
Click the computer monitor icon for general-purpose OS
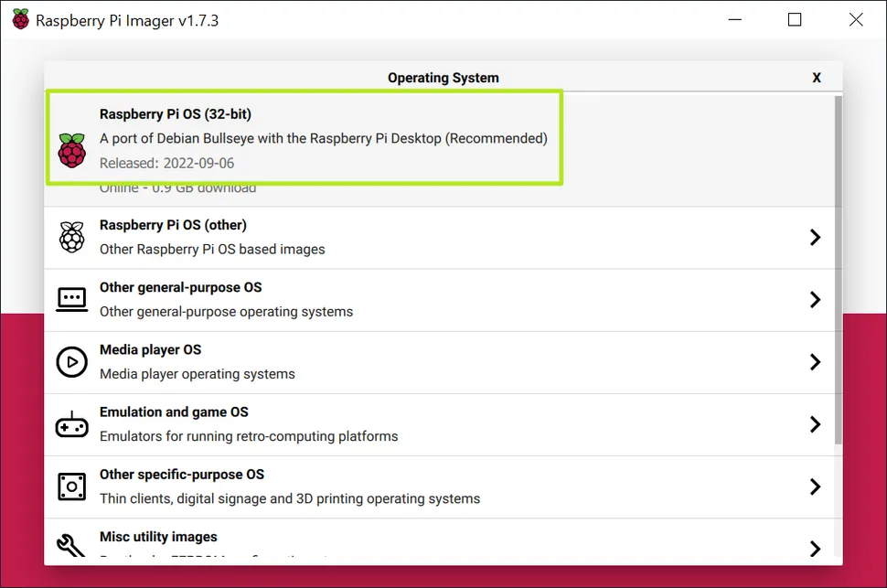point(72,299)
